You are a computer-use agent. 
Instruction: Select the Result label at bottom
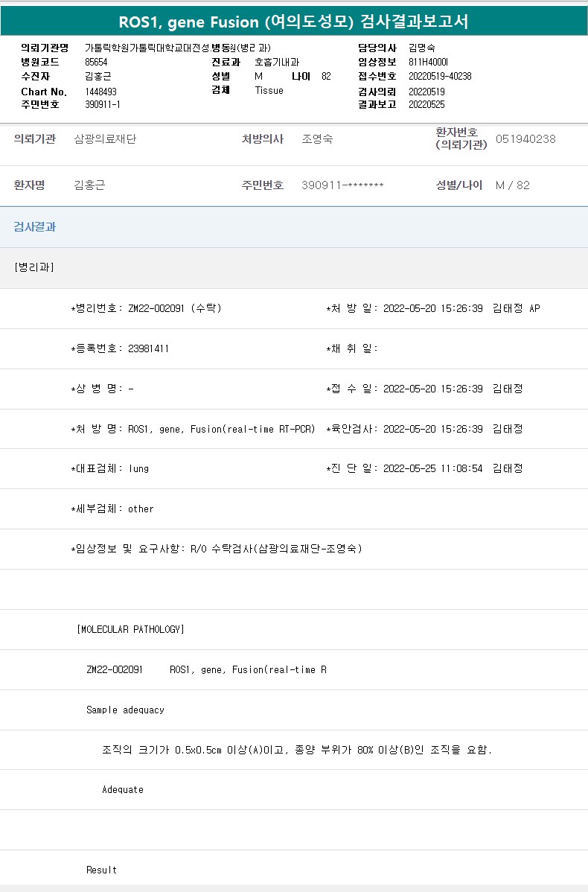pos(101,870)
